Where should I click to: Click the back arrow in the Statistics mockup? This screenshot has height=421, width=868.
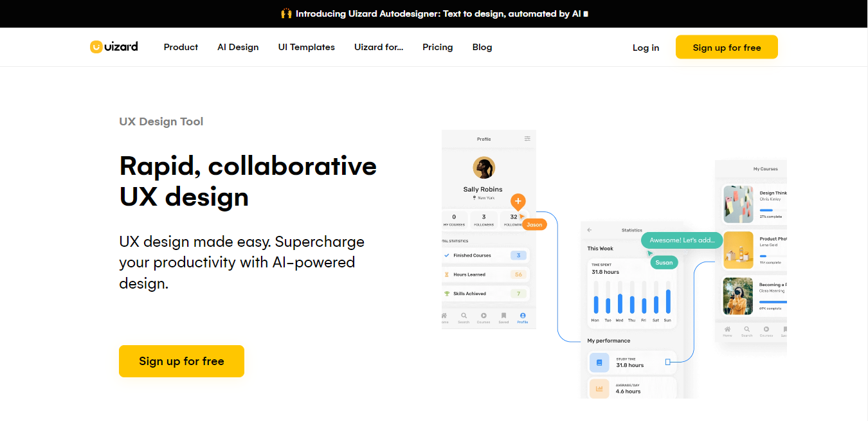point(590,230)
